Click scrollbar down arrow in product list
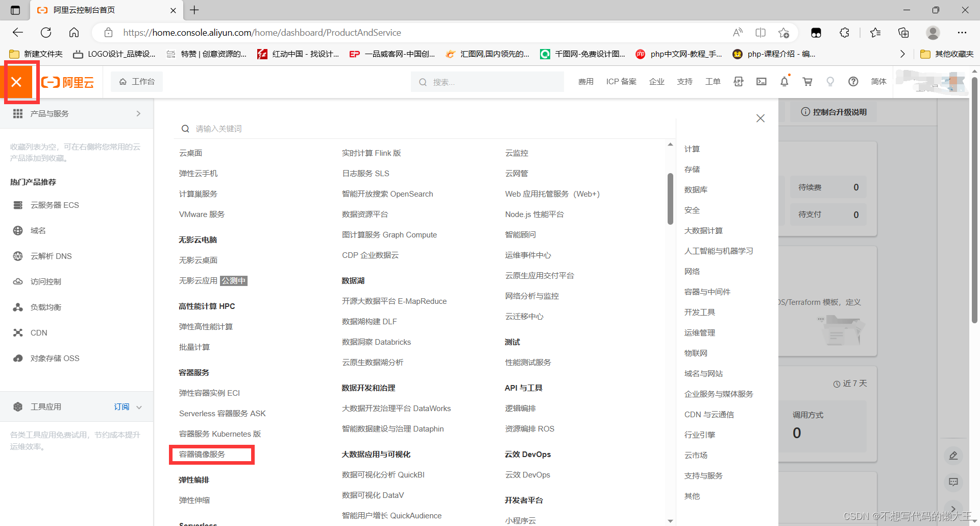The width and height of the screenshot is (980, 526). [670, 521]
